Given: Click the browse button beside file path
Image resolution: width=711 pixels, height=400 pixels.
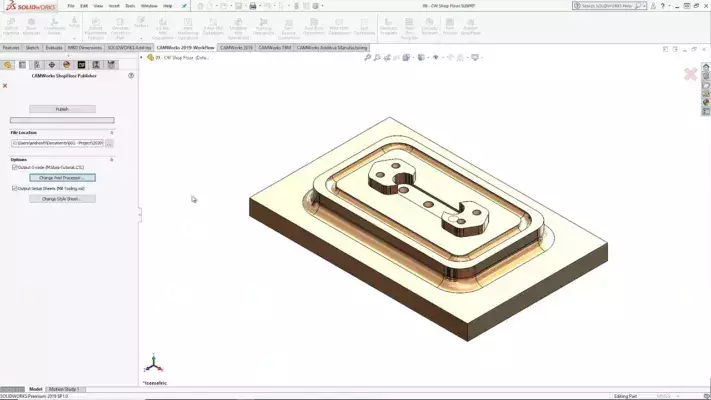Looking at the screenshot, I should point(110,143).
